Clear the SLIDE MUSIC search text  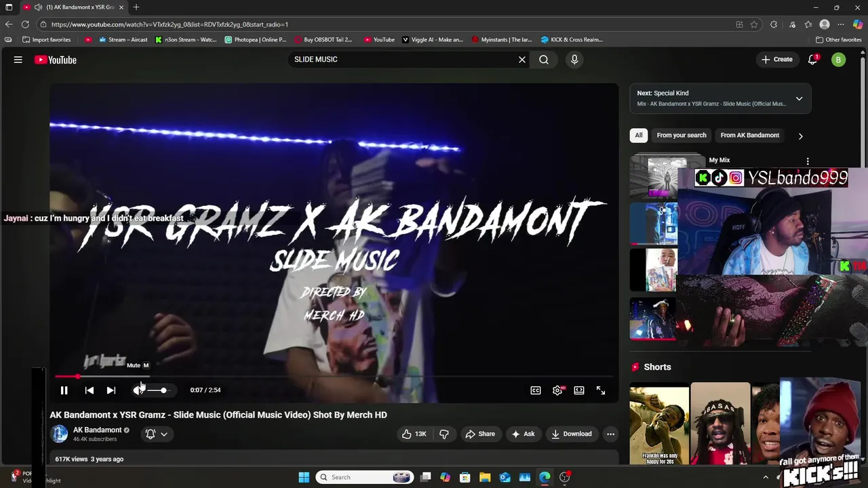coord(522,60)
